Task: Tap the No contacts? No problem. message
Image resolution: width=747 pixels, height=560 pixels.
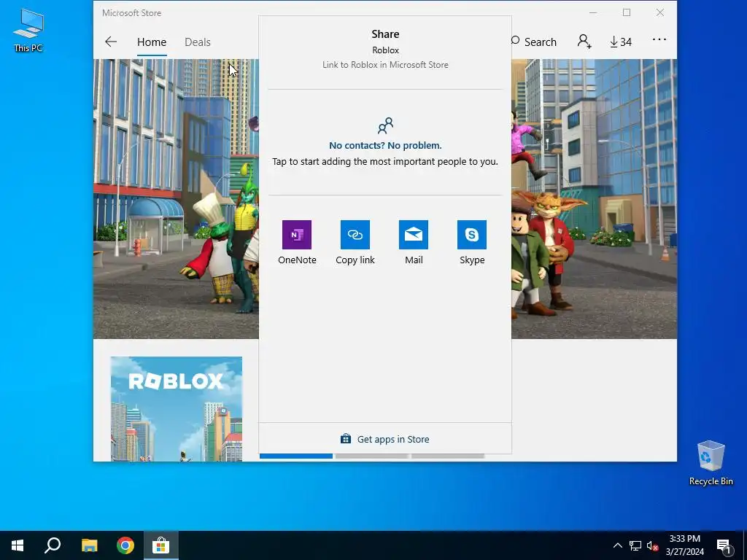Action: pyautogui.click(x=385, y=145)
